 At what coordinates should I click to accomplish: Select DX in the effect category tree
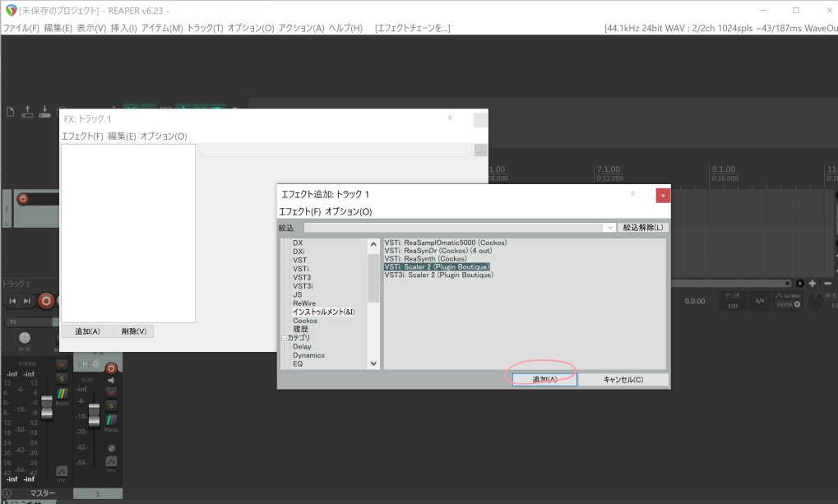coord(298,243)
